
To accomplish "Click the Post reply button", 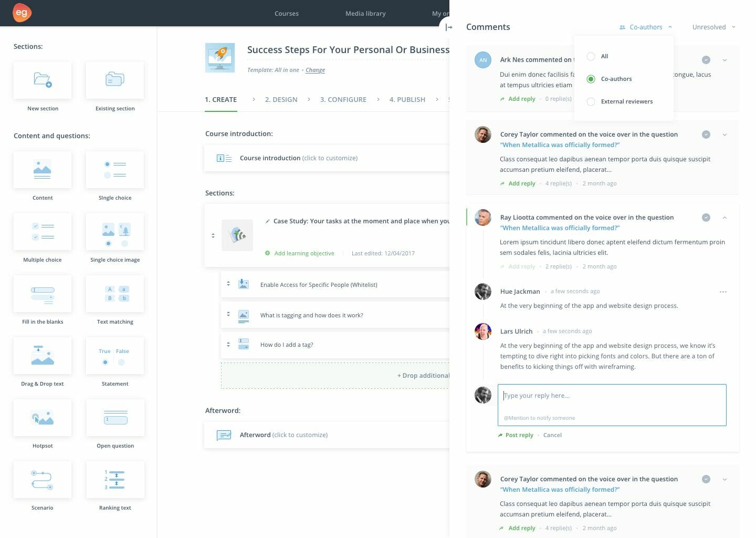I will [x=519, y=435].
